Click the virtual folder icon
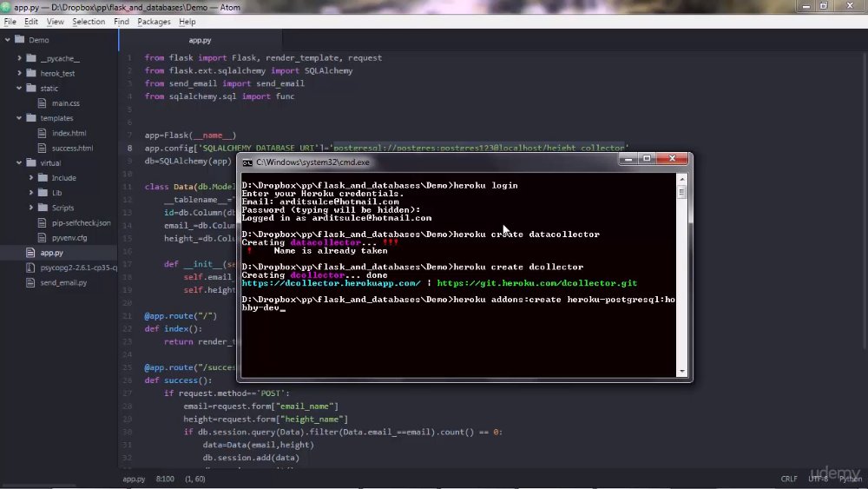This screenshot has height=489, width=868. click(31, 162)
